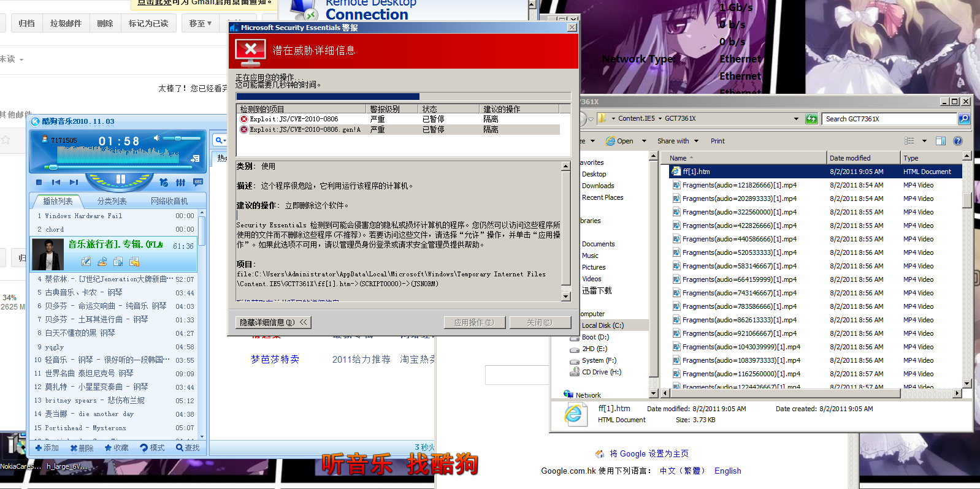This screenshot has width=980, height=489.
Task: Click the details pane scrollbar down arrow
Action: tap(566, 297)
